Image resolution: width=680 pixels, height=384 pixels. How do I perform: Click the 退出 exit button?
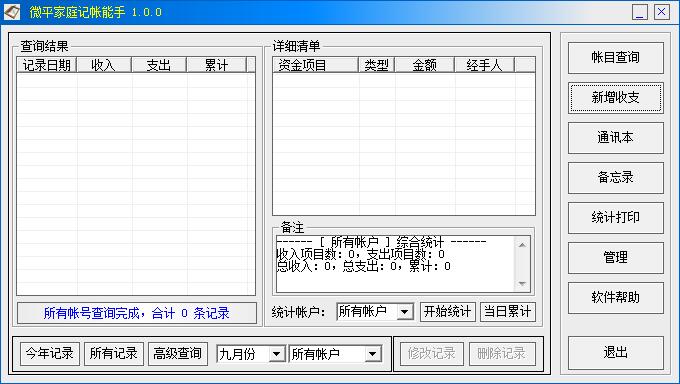(615, 353)
